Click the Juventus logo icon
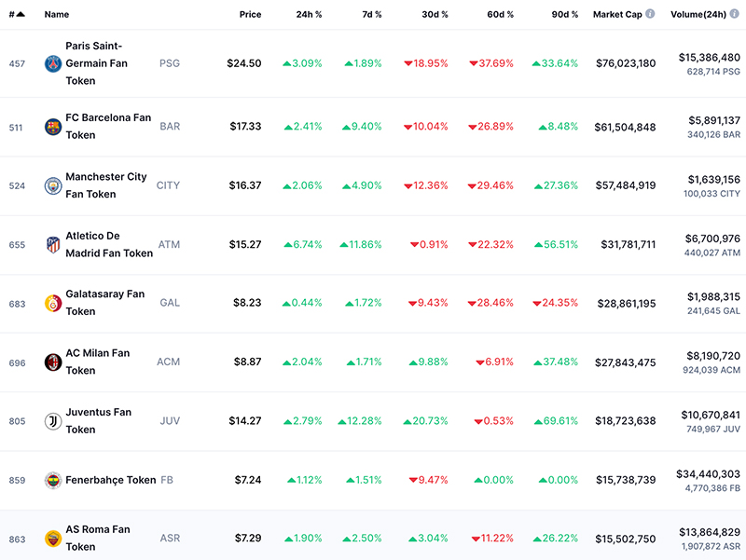 click(x=53, y=421)
